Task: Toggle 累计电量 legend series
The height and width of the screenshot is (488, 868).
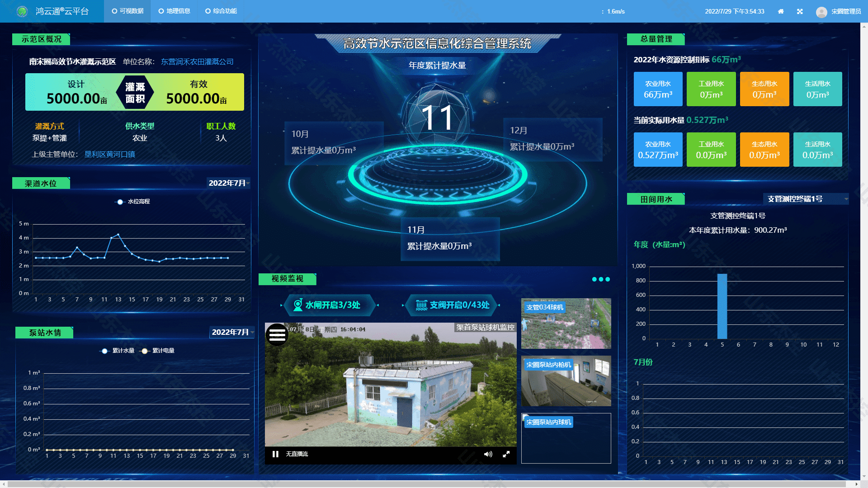Action: coord(157,351)
